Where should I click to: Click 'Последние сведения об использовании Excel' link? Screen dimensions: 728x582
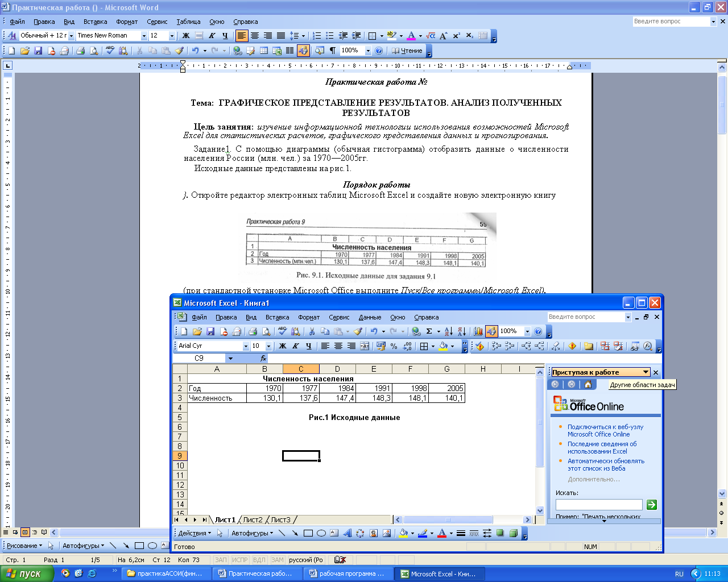coord(602,447)
